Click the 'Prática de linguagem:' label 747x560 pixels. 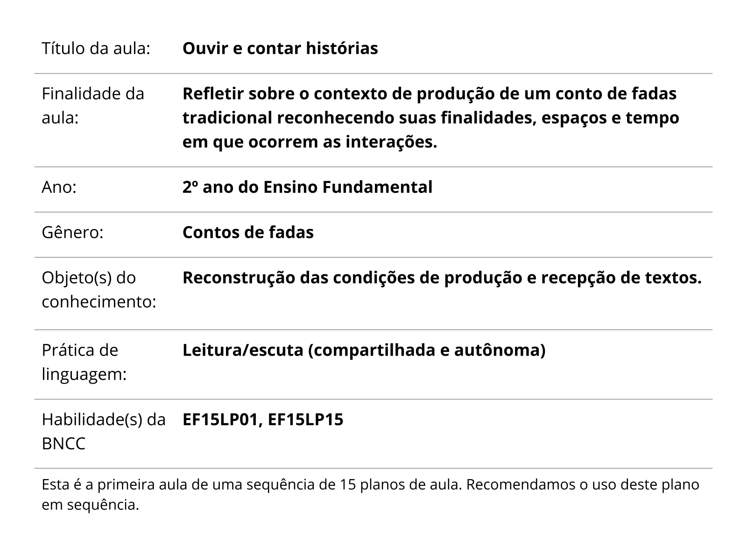pos(84,362)
